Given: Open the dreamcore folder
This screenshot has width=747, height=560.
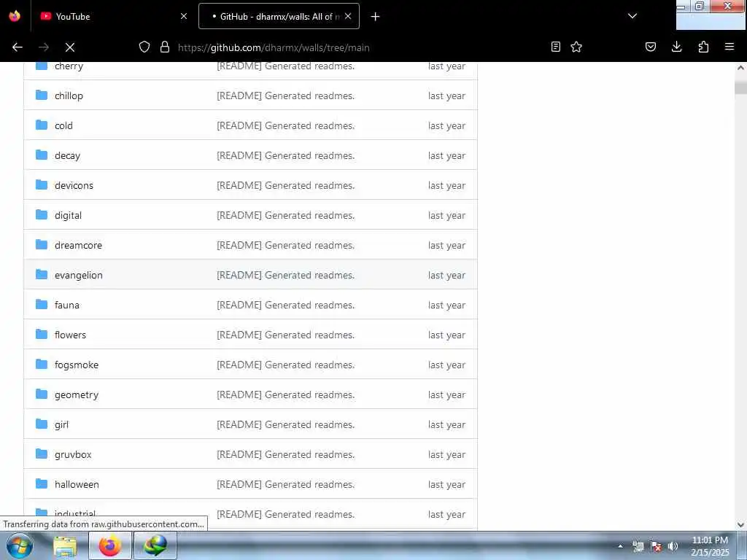Looking at the screenshot, I should (x=78, y=245).
